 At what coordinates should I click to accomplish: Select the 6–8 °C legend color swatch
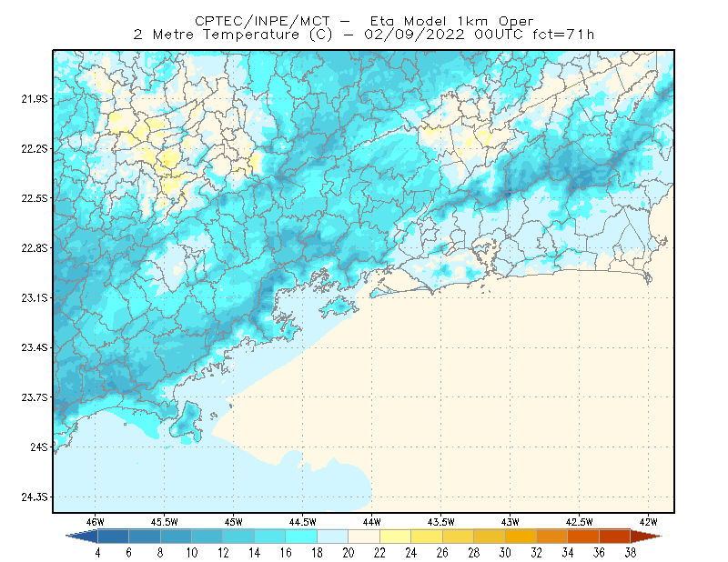coord(145,537)
